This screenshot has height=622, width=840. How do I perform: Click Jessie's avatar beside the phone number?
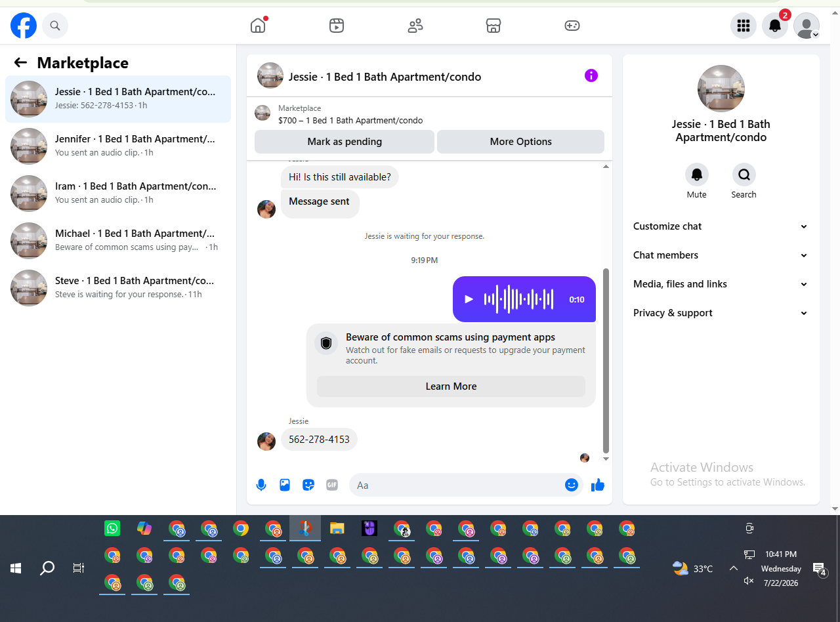click(266, 442)
